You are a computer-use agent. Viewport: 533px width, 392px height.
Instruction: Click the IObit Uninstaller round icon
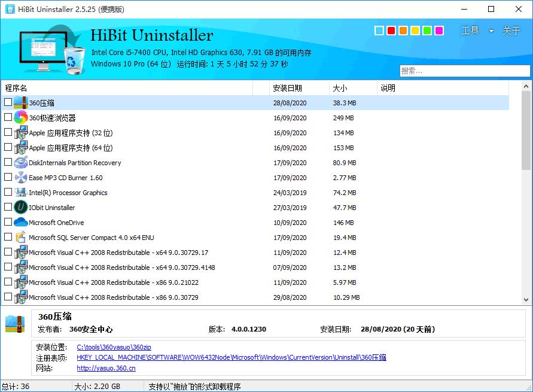[21, 208]
